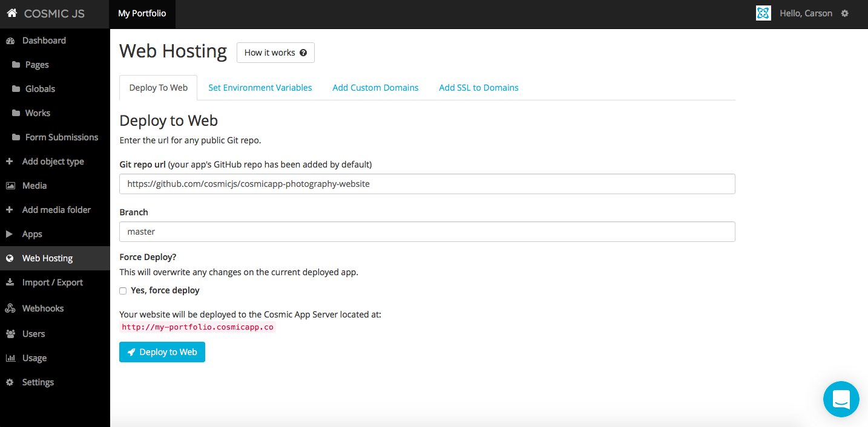Open the chat support bubble icon
The height and width of the screenshot is (427, 868).
tap(841, 399)
